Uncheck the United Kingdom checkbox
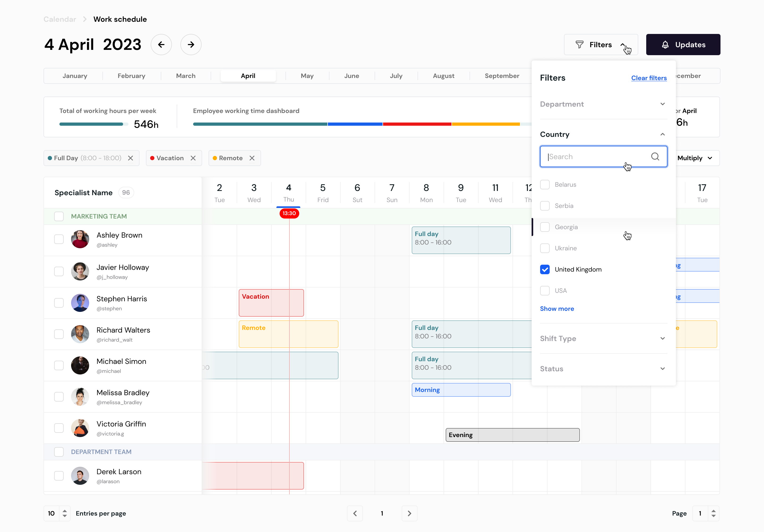 [x=545, y=269]
